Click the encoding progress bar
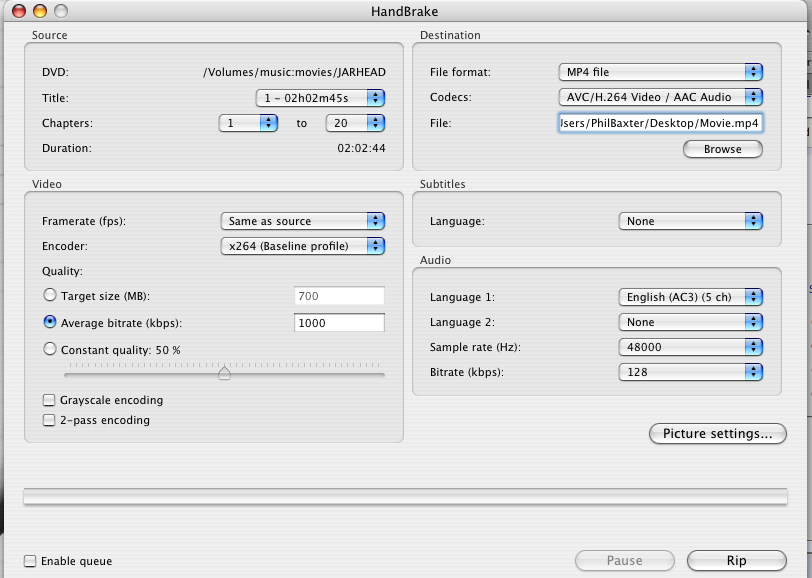The width and height of the screenshot is (812, 578). 405,496
